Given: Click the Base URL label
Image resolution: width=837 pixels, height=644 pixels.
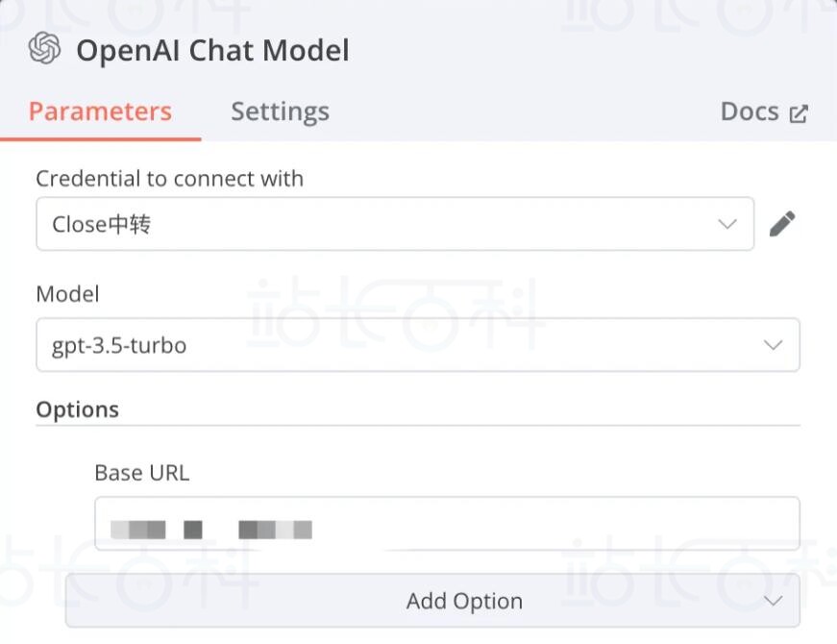Looking at the screenshot, I should click(142, 473).
